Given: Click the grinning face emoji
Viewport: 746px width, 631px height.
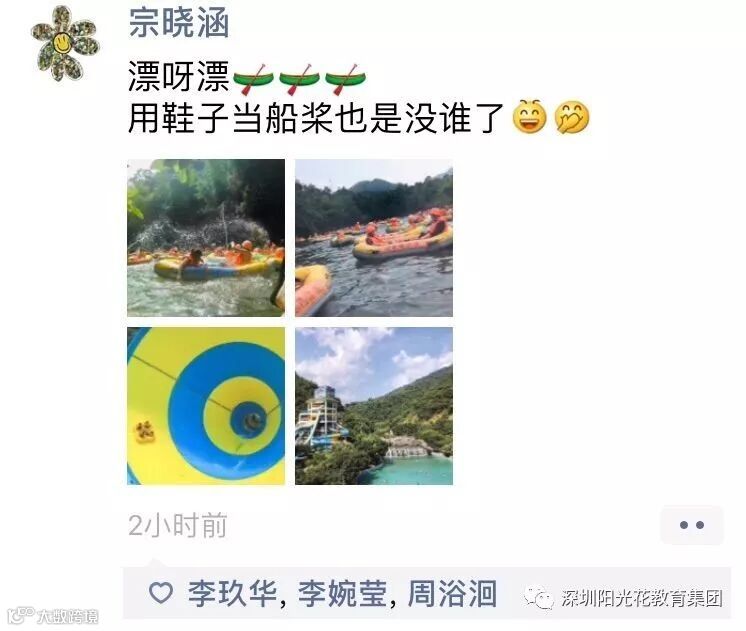Looking at the screenshot, I should click(529, 117).
